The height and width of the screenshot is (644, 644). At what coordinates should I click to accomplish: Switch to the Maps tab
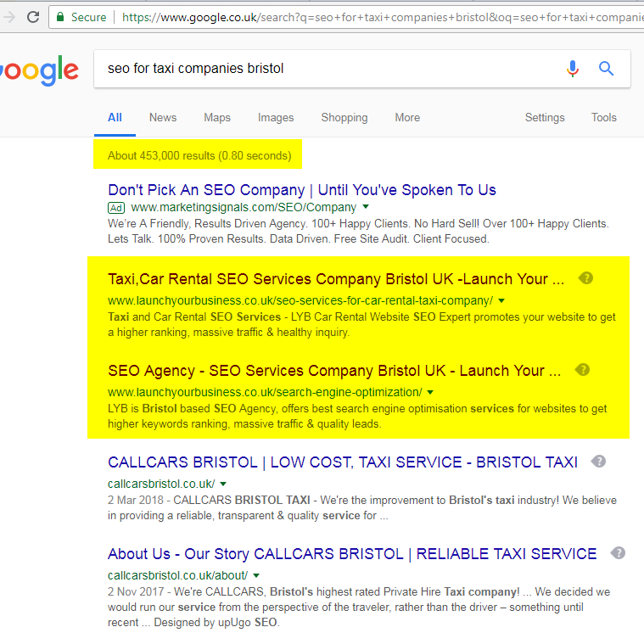[x=217, y=118]
